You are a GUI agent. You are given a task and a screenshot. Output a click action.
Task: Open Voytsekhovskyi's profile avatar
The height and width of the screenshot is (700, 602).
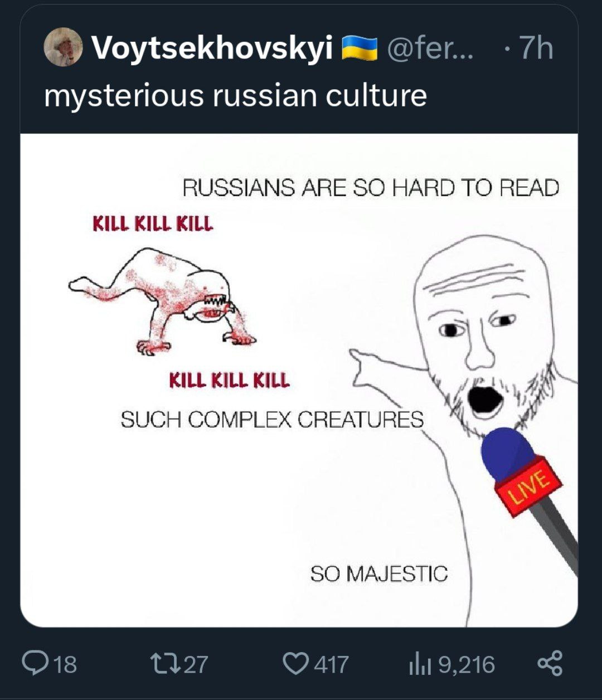click(x=62, y=47)
